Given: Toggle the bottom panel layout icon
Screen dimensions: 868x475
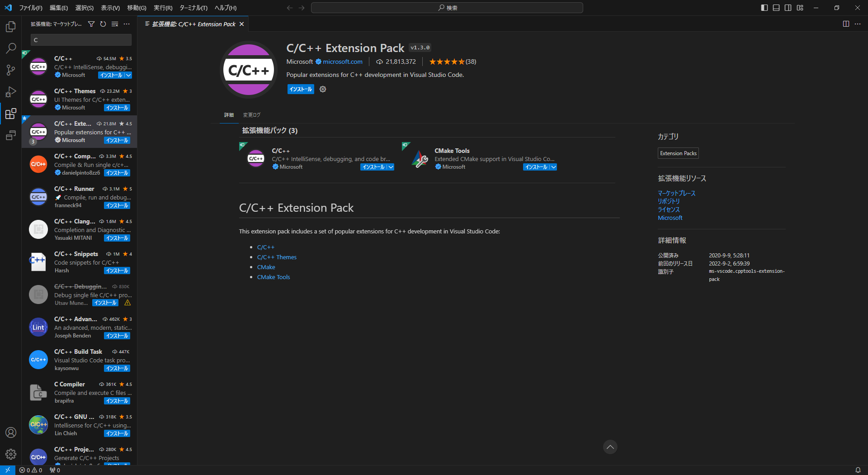Looking at the screenshot, I should click(x=776, y=8).
